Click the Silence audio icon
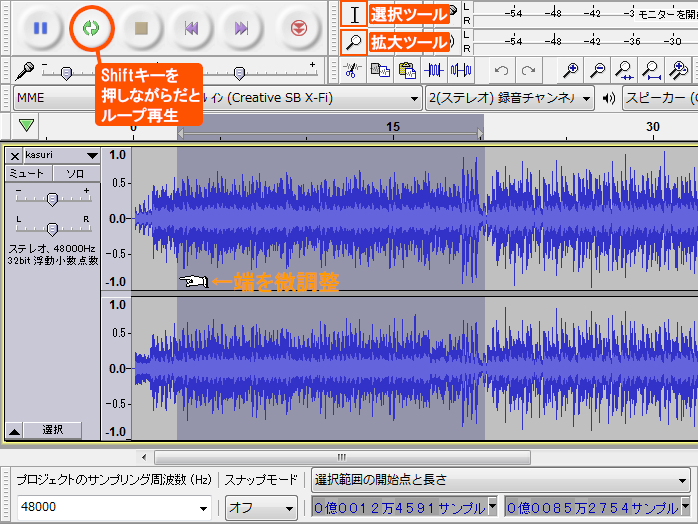 [x=461, y=71]
